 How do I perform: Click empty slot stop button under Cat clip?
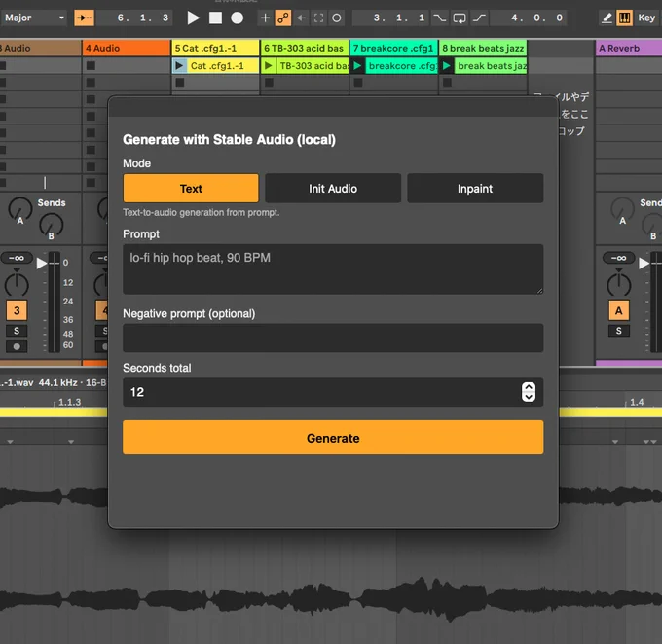pos(180,83)
